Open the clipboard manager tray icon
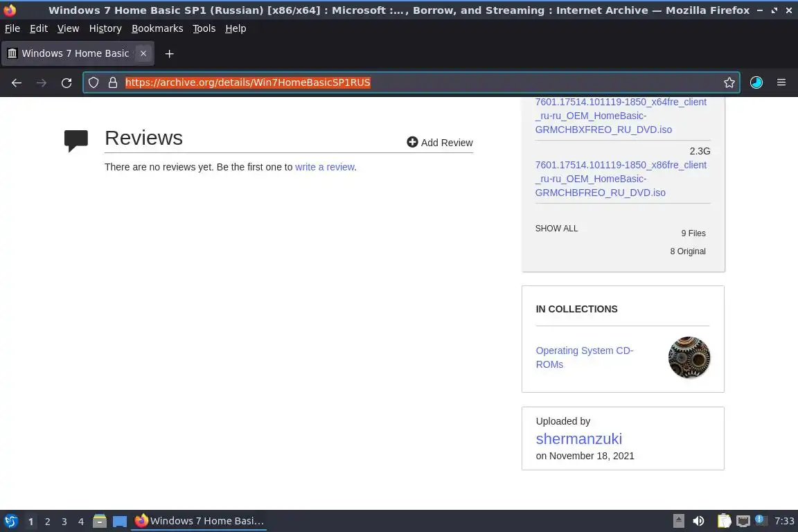 pyautogui.click(x=724, y=521)
